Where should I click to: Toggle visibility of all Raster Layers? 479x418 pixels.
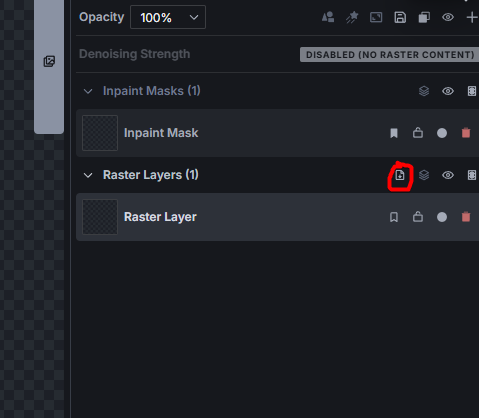point(448,175)
